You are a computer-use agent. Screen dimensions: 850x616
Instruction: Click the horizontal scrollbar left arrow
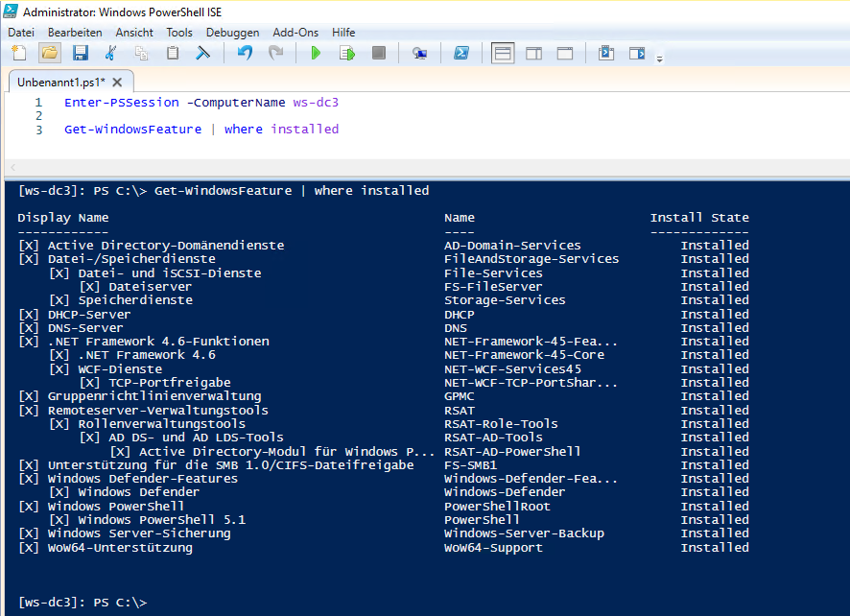(13, 168)
